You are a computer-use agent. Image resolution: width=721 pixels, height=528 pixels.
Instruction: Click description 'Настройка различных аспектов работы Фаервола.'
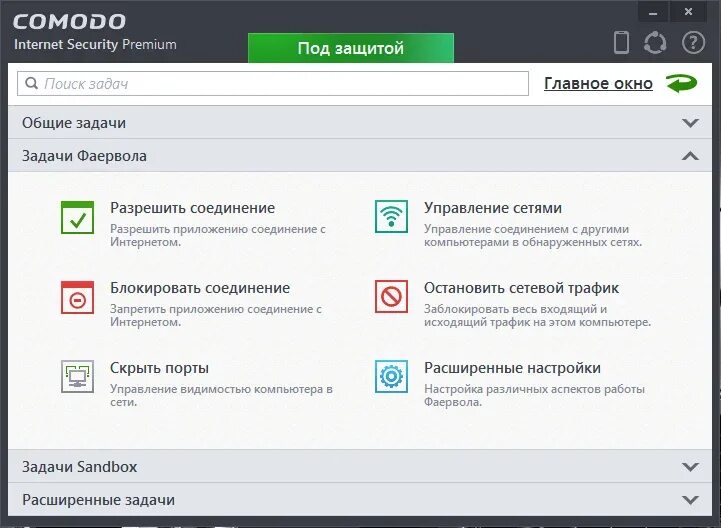click(534, 396)
